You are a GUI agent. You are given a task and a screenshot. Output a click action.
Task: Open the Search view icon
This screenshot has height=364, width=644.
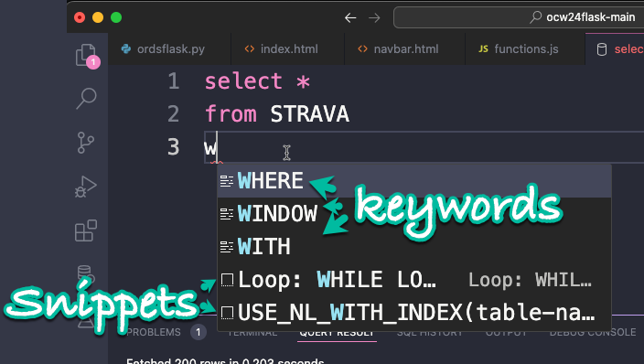tap(86, 99)
